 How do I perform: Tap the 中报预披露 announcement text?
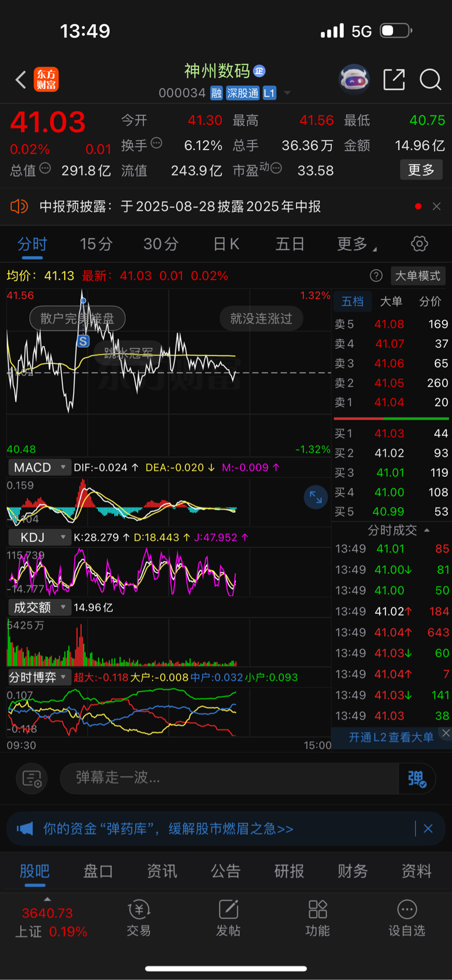coord(180,206)
